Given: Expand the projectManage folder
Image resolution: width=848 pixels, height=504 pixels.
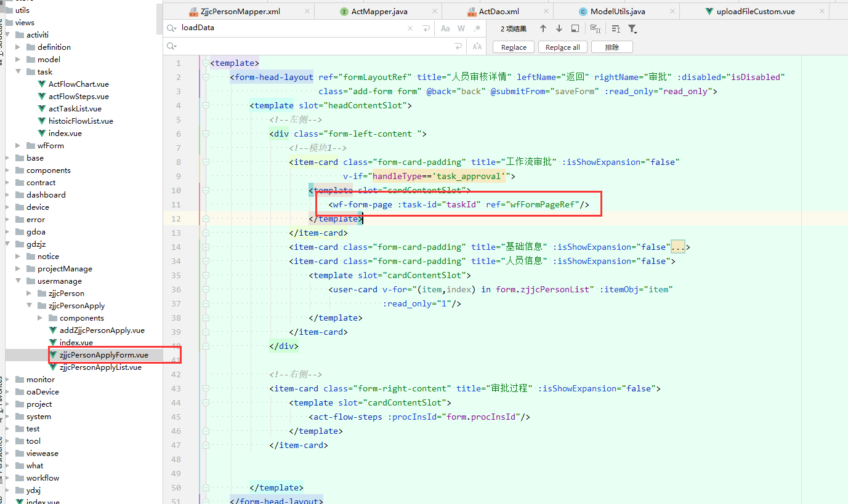Looking at the screenshot, I should (x=18, y=268).
